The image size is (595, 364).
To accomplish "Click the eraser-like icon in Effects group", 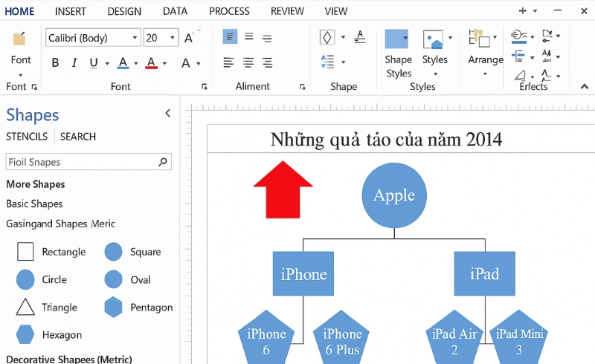I will click(x=521, y=75).
